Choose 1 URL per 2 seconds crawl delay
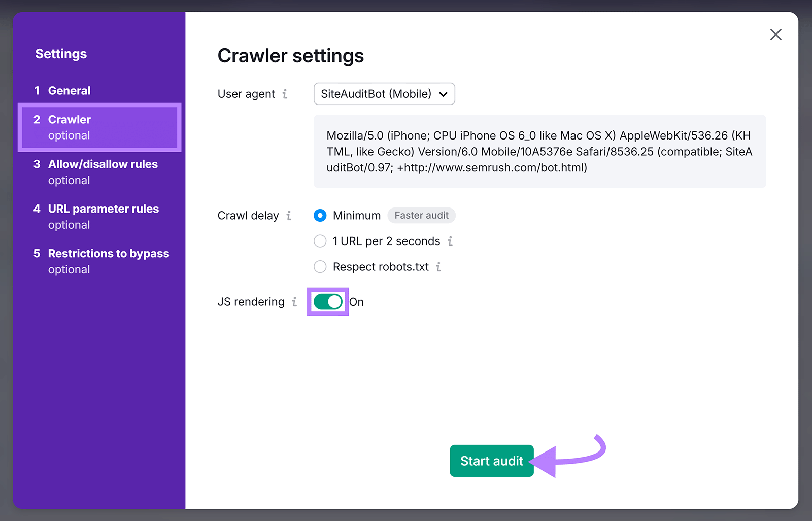This screenshot has width=812, height=521. (320, 241)
